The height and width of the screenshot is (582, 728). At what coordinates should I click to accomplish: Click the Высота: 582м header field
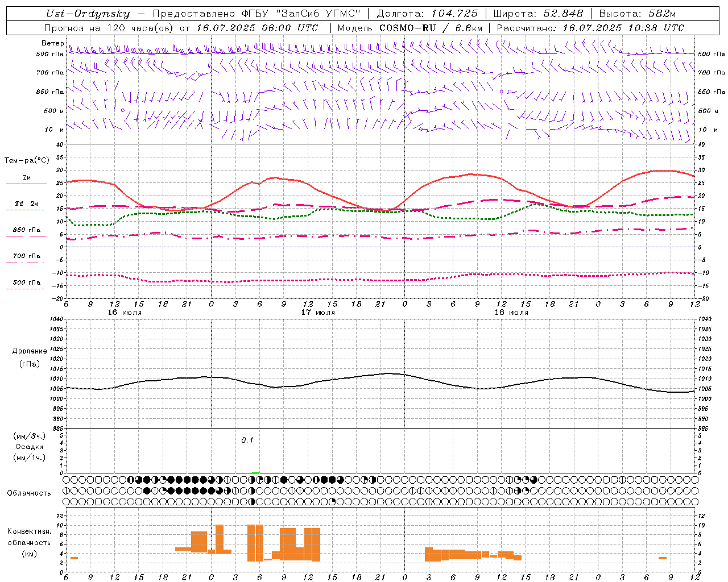[638, 14]
